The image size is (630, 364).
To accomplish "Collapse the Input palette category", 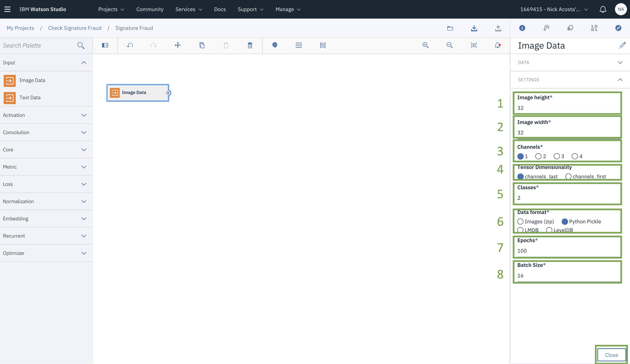I will tap(47, 63).
